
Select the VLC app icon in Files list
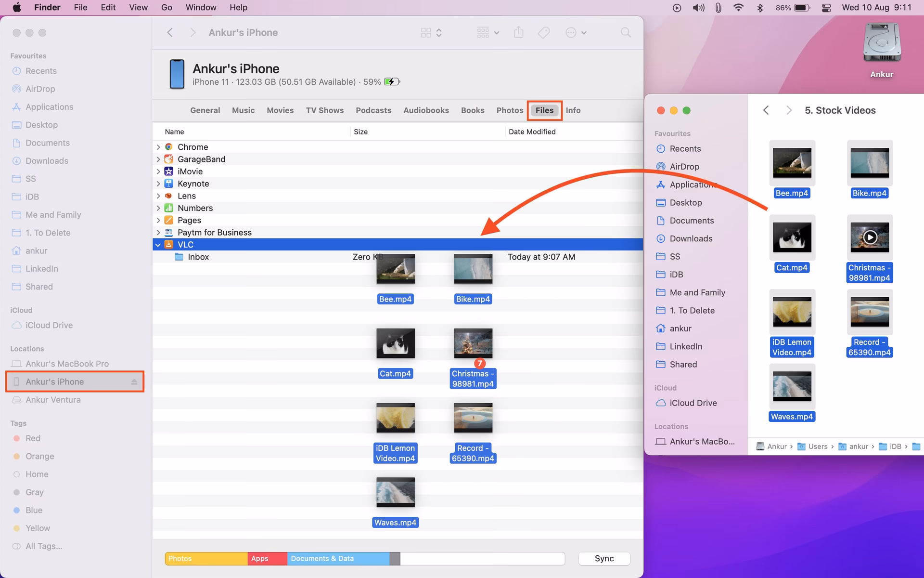(168, 244)
